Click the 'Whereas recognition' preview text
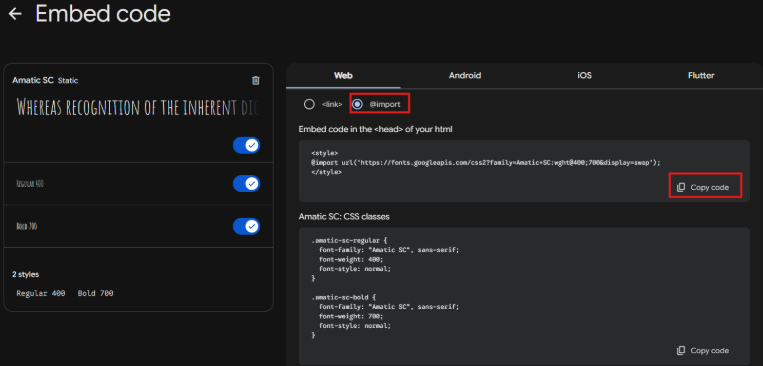Screen dimensions: 763x366 [x=138, y=106]
